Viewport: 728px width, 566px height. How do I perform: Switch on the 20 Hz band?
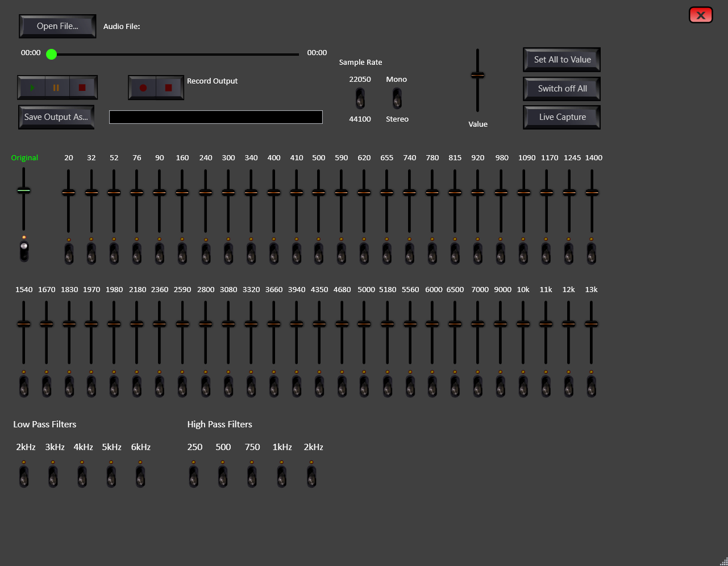coord(69,253)
